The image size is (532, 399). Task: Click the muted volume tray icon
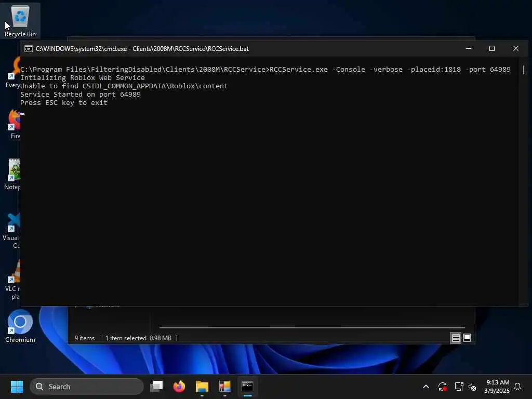point(472,387)
